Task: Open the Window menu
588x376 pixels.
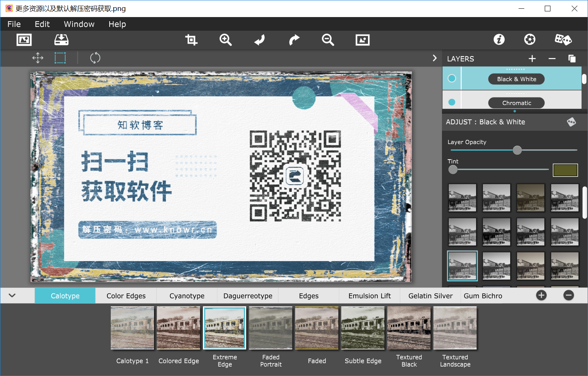Action: pyautogui.click(x=79, y=24)
